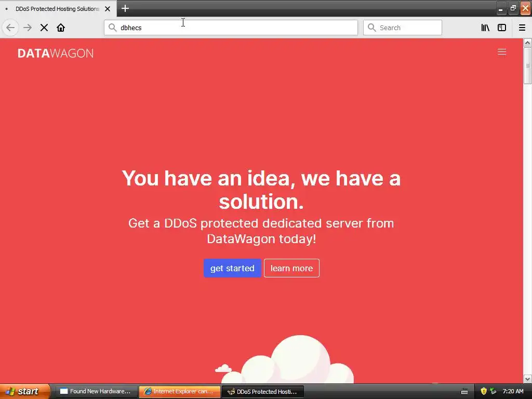Select DDoS Protected Hosti taskbar button
This screenshot has width=532, height=399.
click(263, 392)
